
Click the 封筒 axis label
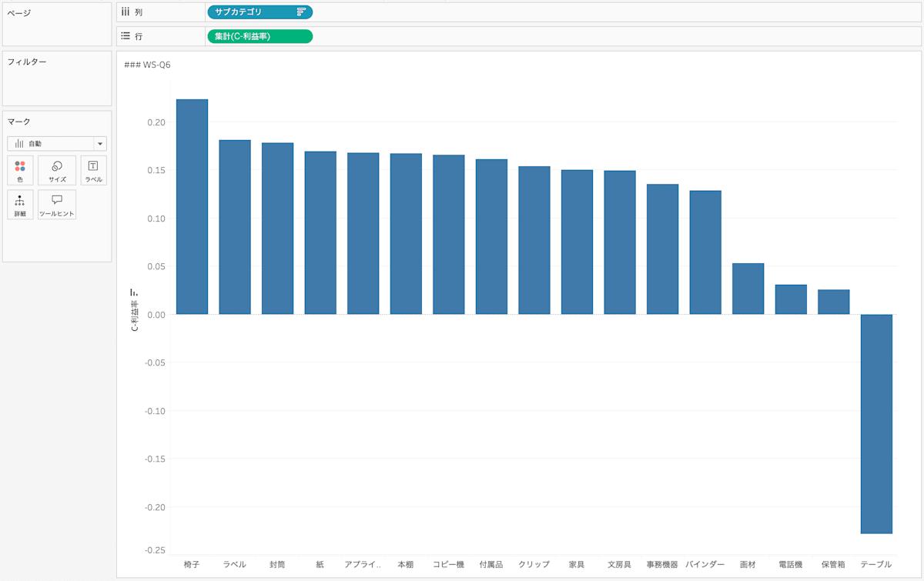277,564
